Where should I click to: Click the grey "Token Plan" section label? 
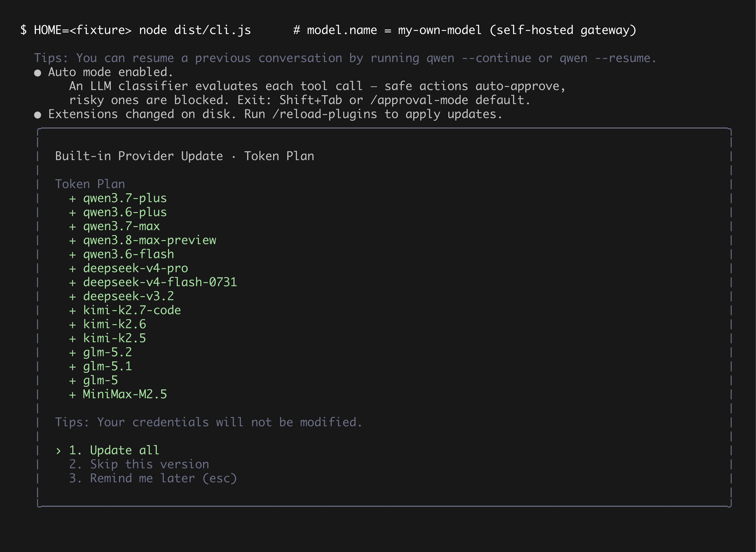point(90,184)
